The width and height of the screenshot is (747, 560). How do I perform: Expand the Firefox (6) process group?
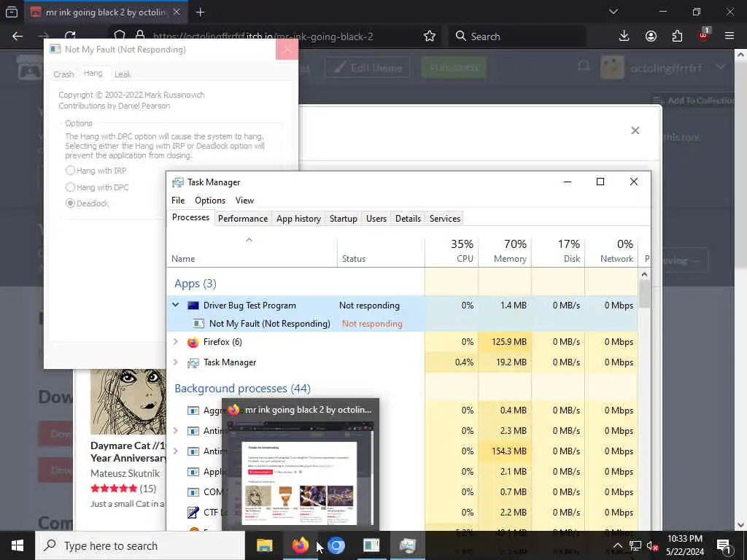click(x=176, y=342)
